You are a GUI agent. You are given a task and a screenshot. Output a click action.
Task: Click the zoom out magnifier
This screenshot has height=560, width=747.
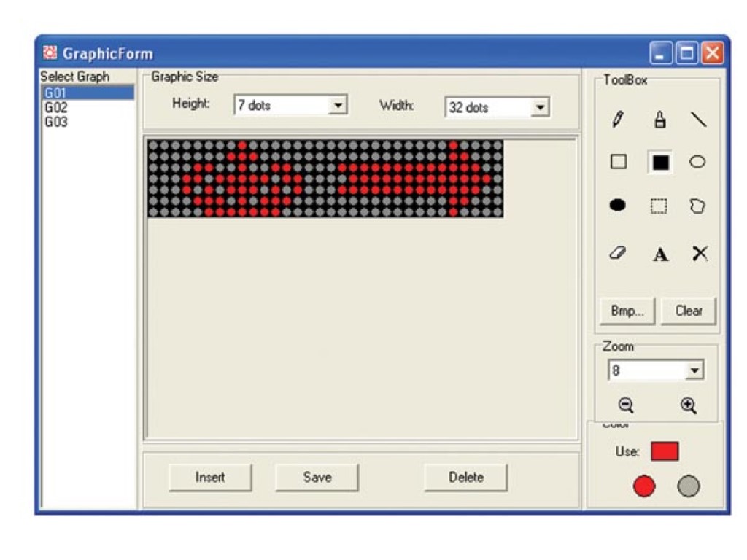click(625, 405)
